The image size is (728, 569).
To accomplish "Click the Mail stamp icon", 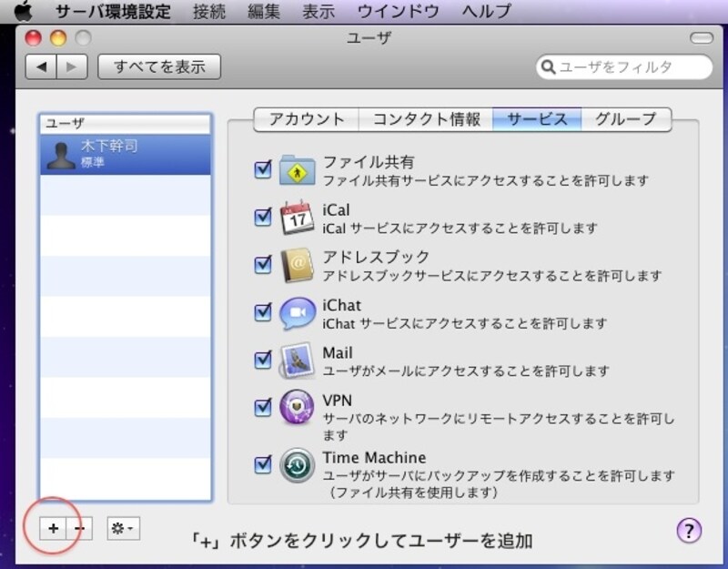I will coord(297,360).
